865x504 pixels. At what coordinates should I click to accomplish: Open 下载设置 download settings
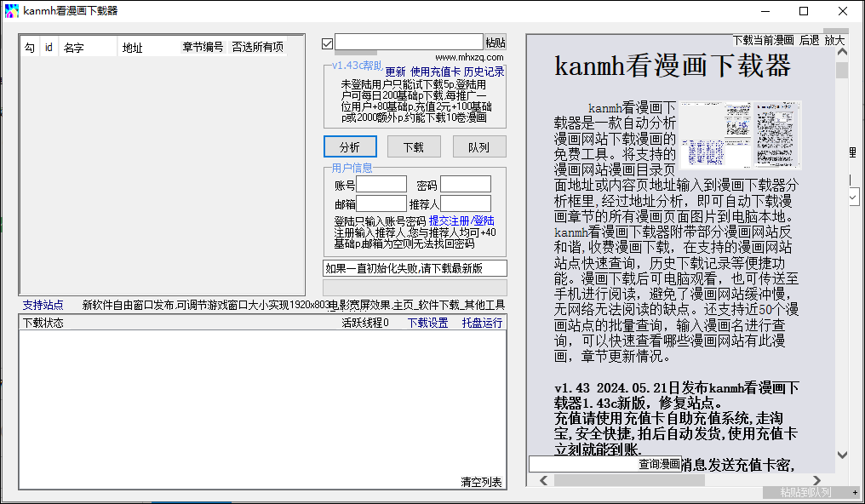coord(427,323)
